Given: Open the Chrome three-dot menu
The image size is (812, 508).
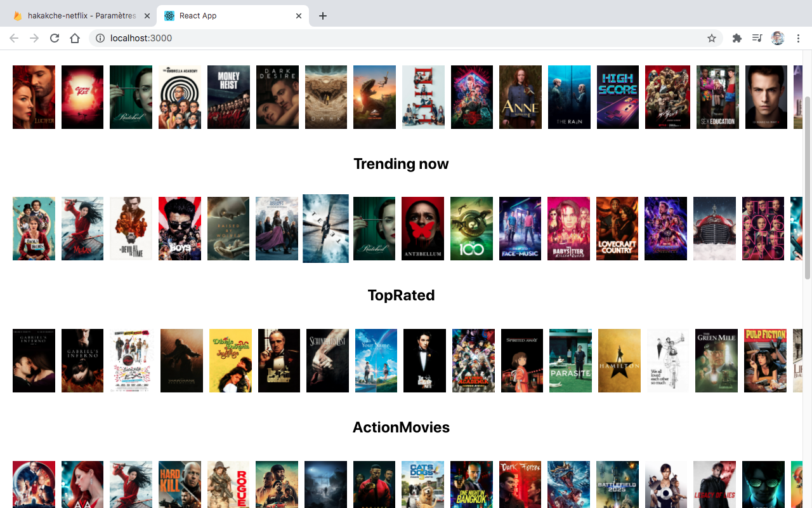Looking at the screenshot, I should tap(798, 38).
